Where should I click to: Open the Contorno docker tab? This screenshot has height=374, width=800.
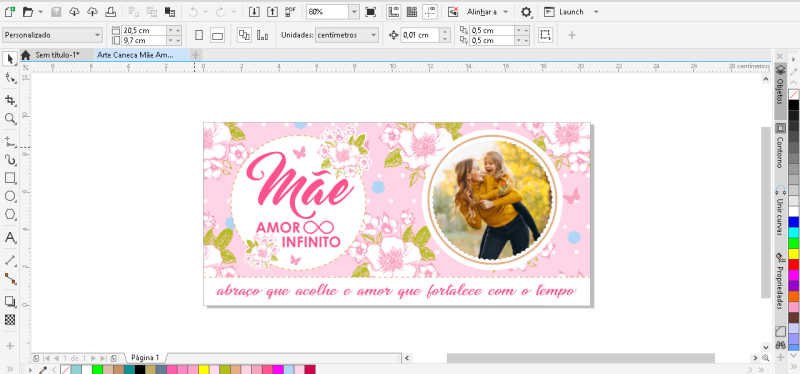pos(780,147)
